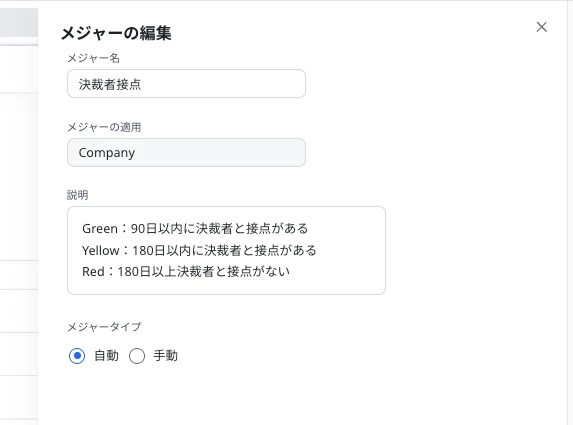Image resolution: width=573 pixels, height=425 pixels.
Task: Close the メジャーの編集 panel
Action: click(x=541, y=27)
